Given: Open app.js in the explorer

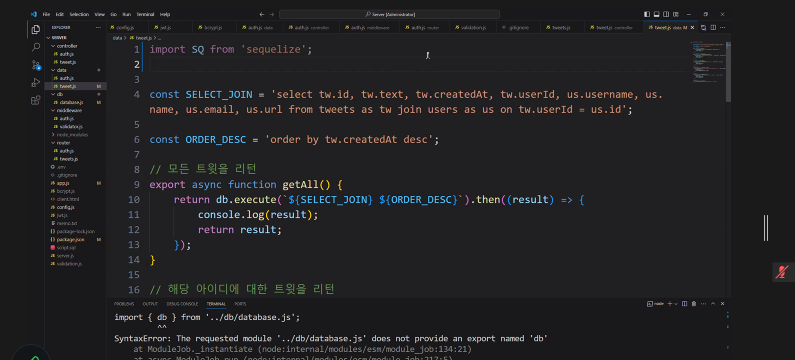Looking at the screenshot, I should (x=76, y=183).
